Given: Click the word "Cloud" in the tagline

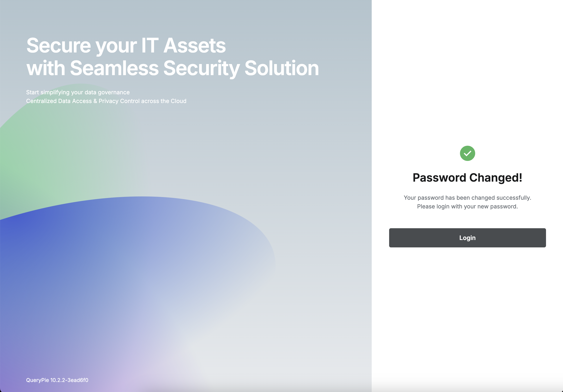Looking at the screenshot, I should click(x=178, y=101).
